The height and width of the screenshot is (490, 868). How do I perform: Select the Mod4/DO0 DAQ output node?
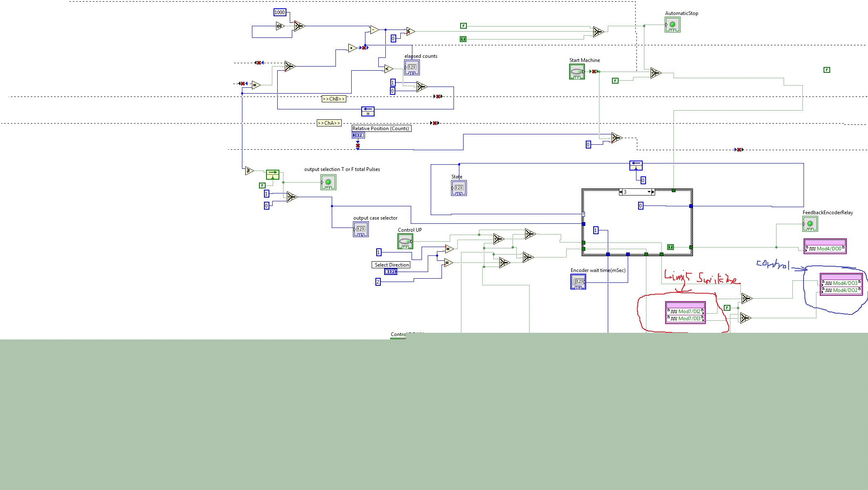[x=825, y=246]
